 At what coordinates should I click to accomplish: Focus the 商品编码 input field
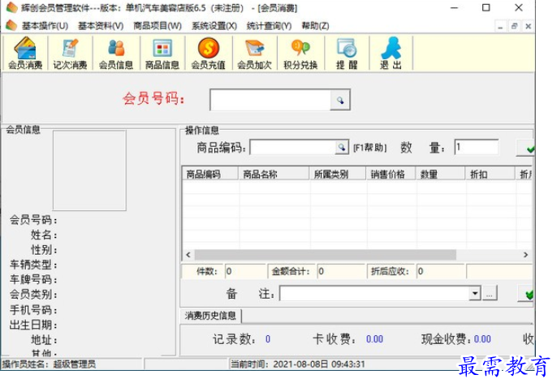pyautogui.click(x=292, y=147)
